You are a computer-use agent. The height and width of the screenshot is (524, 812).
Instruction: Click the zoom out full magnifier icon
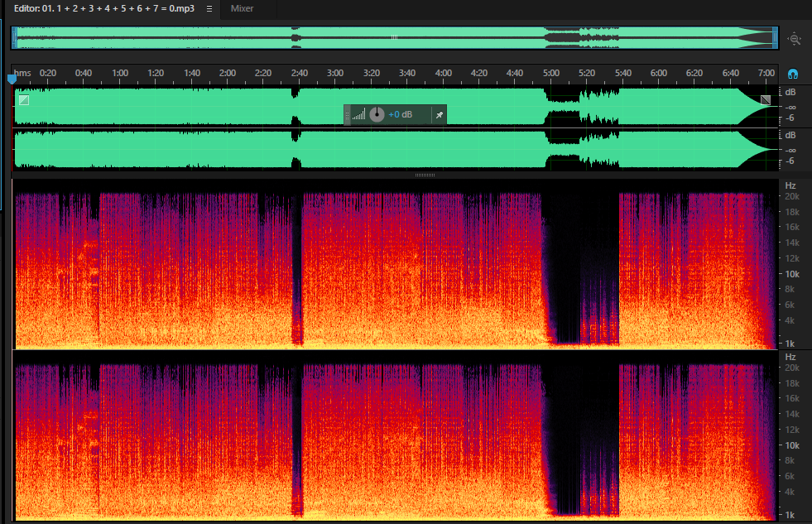795,39
